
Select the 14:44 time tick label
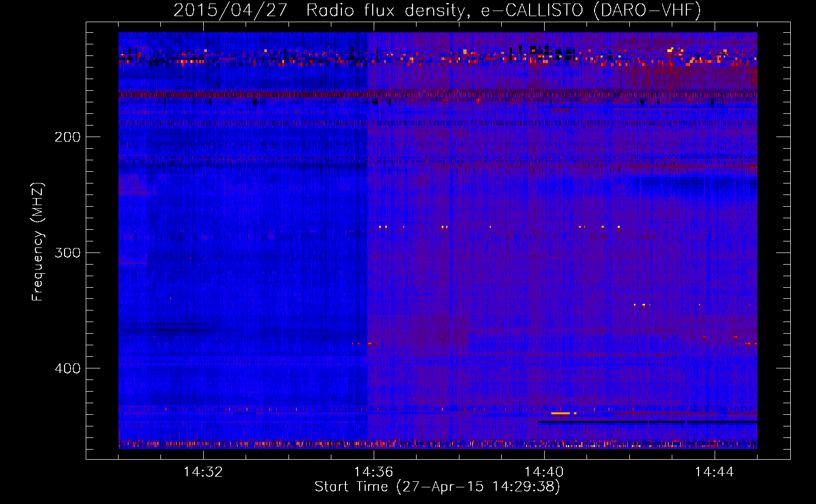point(715,472)
